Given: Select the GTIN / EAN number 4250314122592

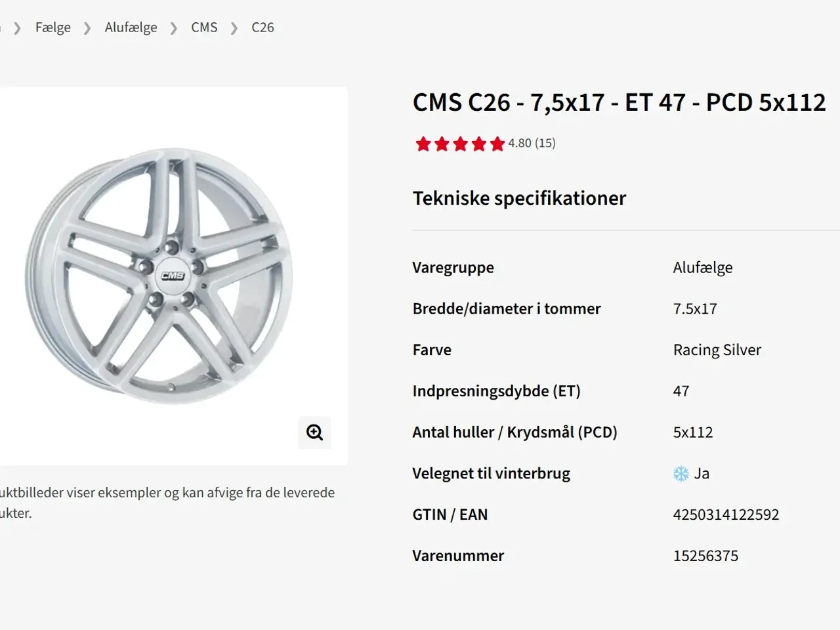Looking at the screenshot, I should 726,514.
